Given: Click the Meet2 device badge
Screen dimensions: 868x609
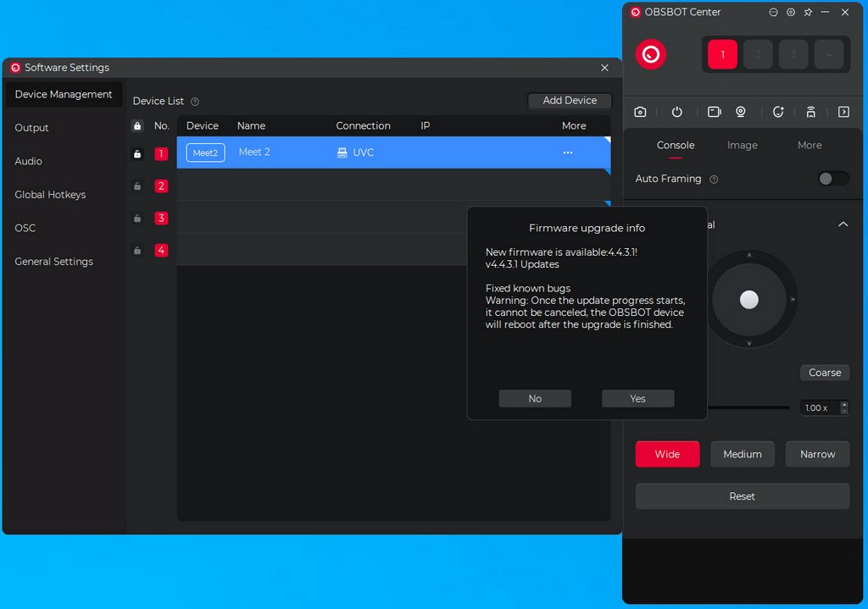Looking at the screenshot, I should 205,152.
